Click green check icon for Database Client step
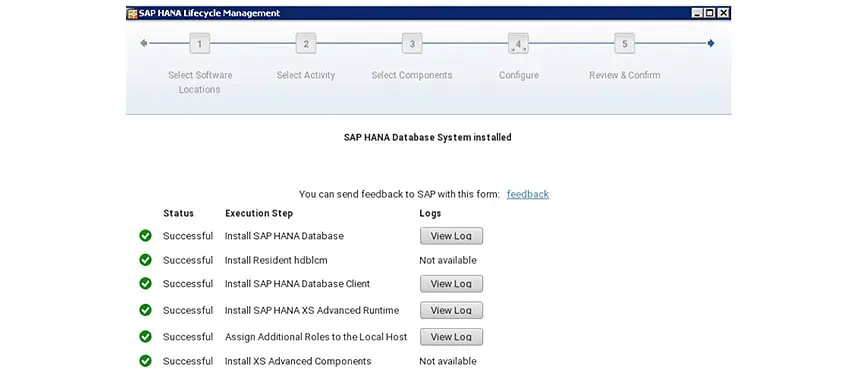This screenshot has width=855, height=375. click(145, 283)
